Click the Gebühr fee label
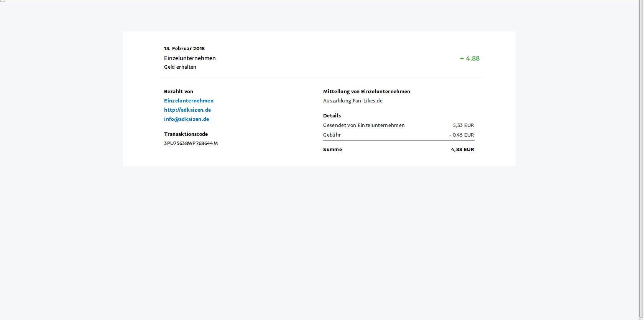This screenshot has height=320, width=644. tap(332, 135)
